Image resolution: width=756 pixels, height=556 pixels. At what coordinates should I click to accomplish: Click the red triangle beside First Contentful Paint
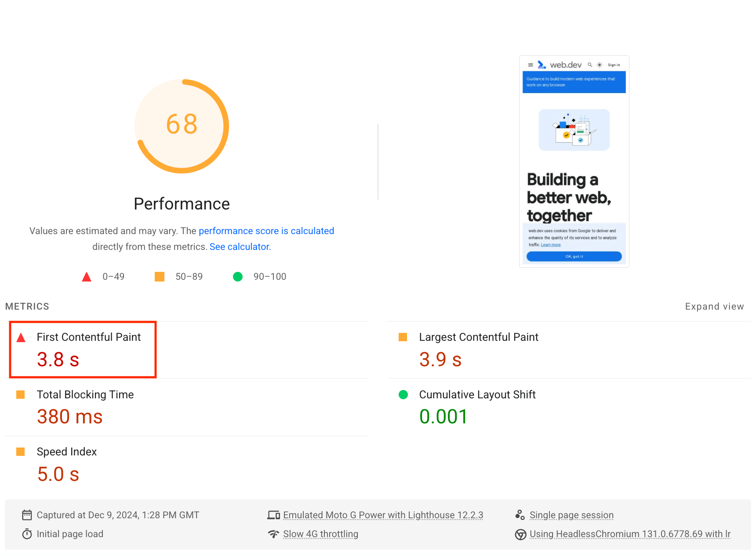click(x=20, y=337)
